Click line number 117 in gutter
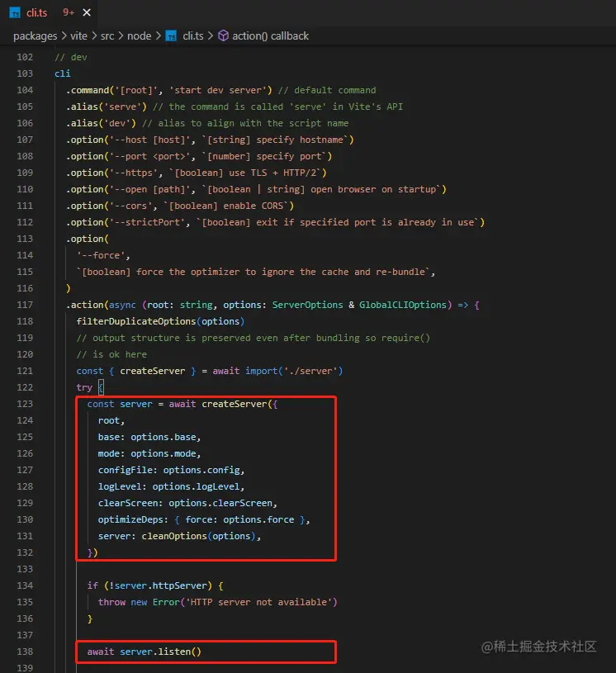This screenshot has height=673, width=616. (x=25, y=305)
